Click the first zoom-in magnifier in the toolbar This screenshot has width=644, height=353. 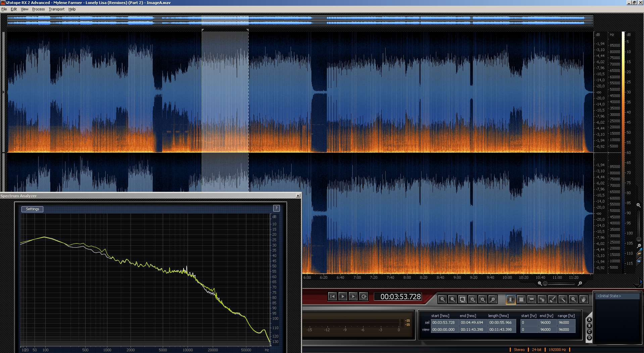[442, 299]
